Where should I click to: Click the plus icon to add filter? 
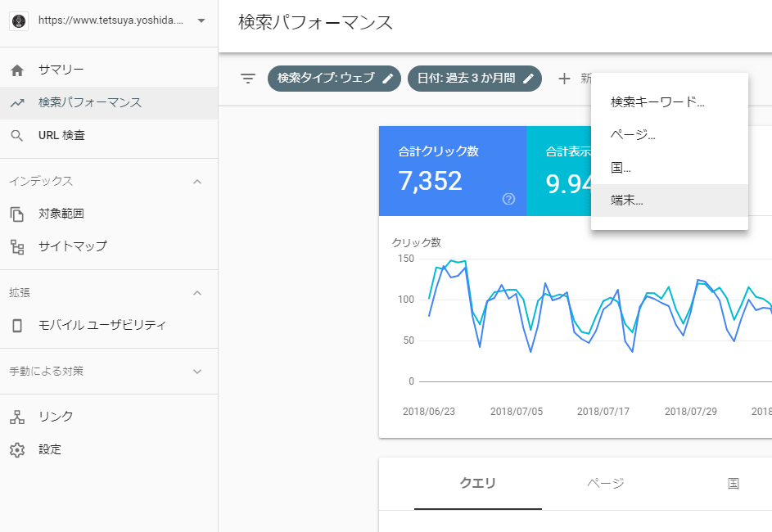click(564, 79)
